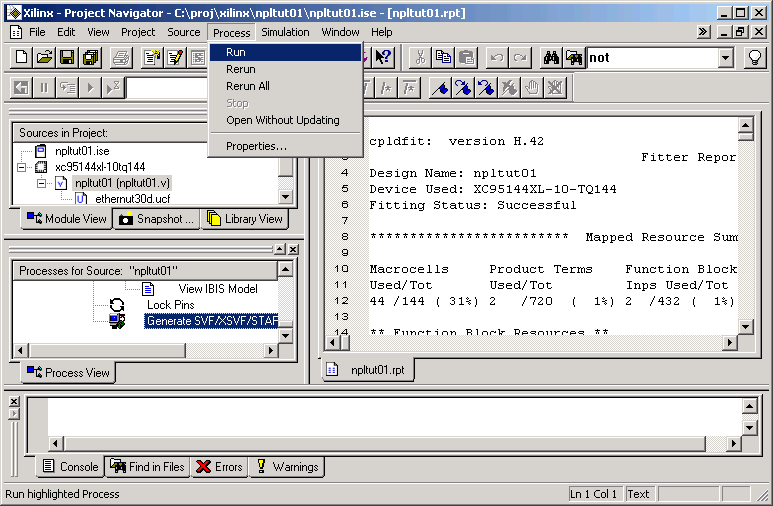Choose Run from the Process menu
The width and height of the screenshot is (773, 506).
click(x=285, y=52)
